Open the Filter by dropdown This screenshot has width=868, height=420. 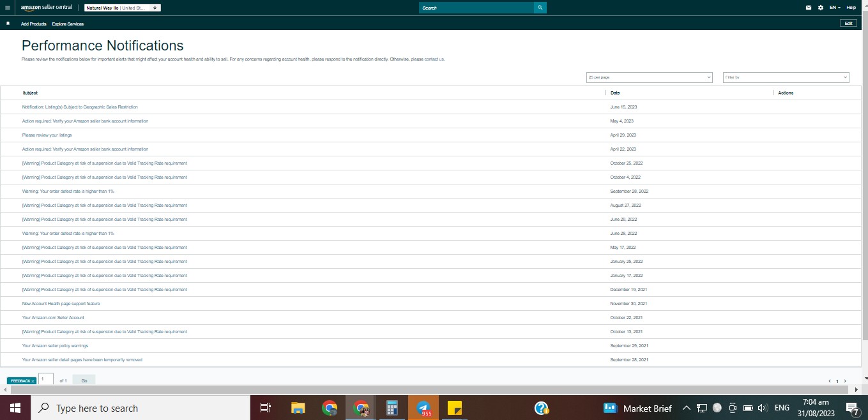point(786,77)
